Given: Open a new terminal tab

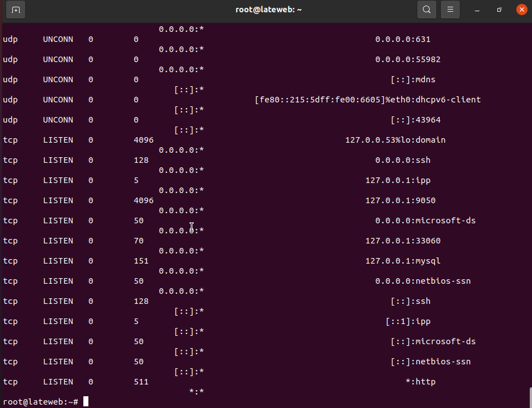Looking at the screenshot, I should coord(16,10).
